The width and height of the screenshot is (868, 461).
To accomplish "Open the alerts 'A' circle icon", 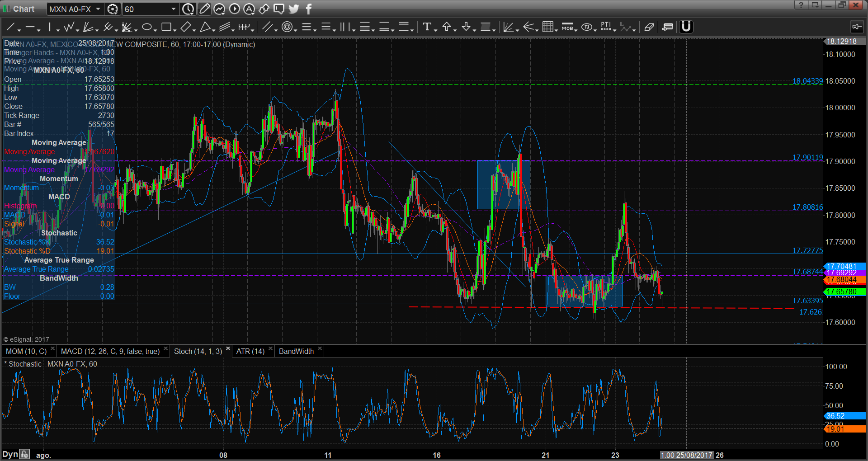I will [249, 9].
